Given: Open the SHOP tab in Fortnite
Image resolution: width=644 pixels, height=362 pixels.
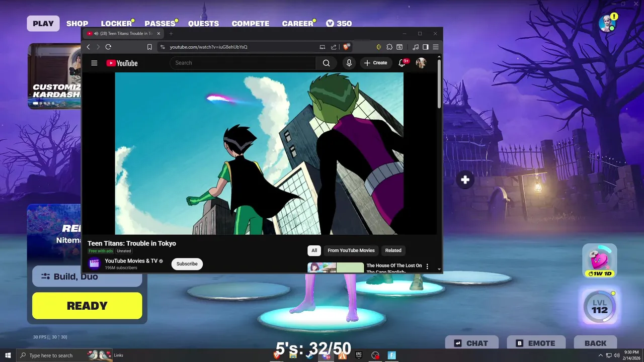Looking at the screenshot, I should click(x=77, y=24).
